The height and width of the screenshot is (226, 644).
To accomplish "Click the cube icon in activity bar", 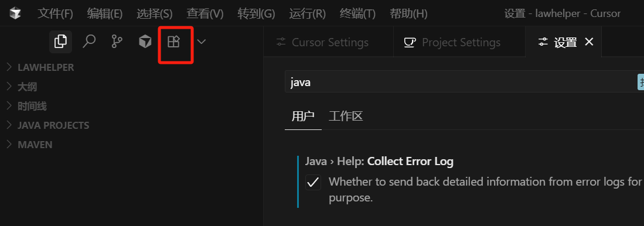I will (145, 42).
